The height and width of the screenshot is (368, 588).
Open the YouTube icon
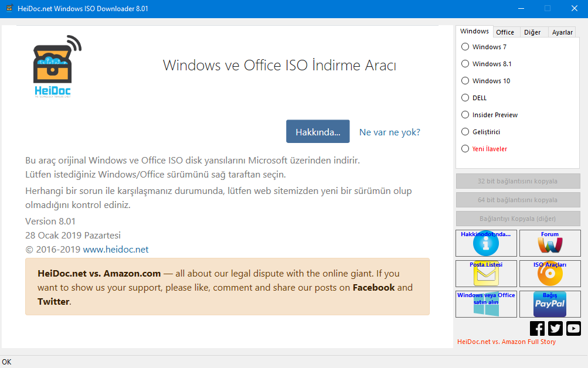[573, 329]
